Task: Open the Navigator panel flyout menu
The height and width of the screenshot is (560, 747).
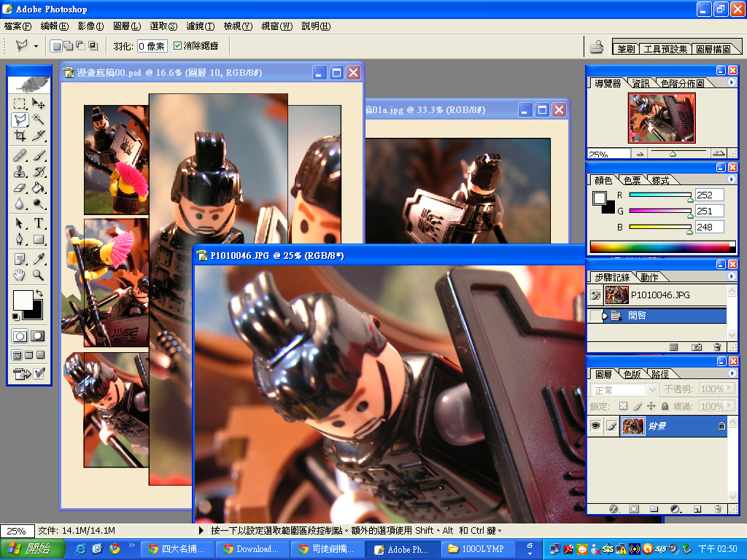Action: 731,82
